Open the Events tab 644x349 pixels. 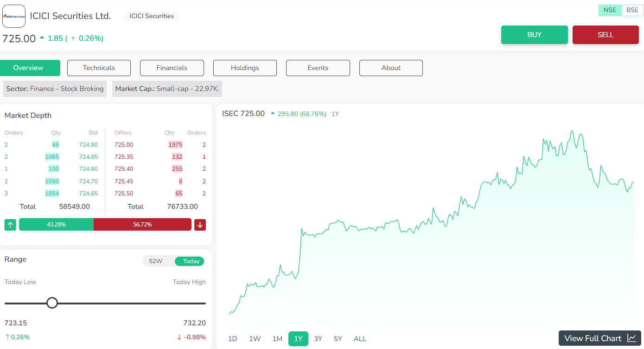click(318, 68)
